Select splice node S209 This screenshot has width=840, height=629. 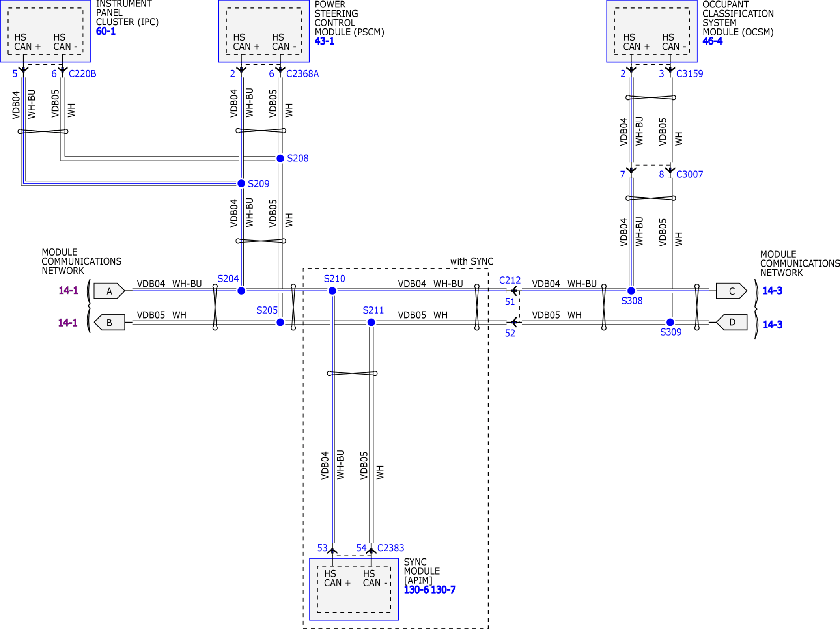pyautogui.click(x=241, y=183)
